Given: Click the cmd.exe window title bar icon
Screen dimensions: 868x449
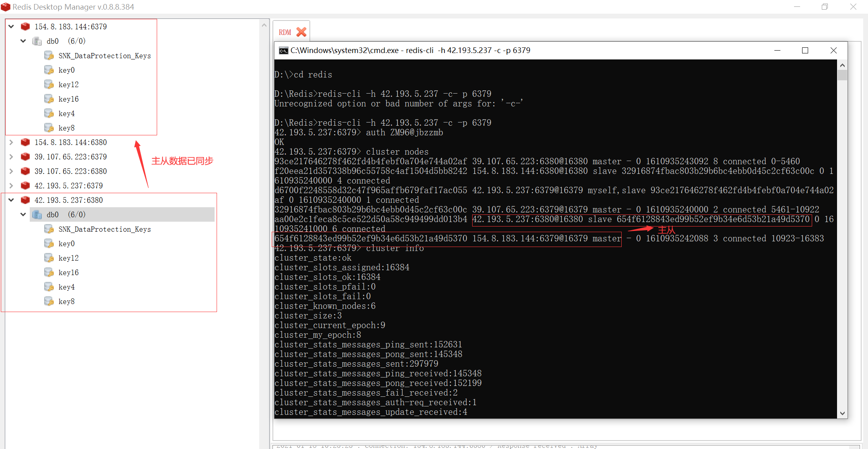Looking at the screenshot, I should (x=284, y=51).
